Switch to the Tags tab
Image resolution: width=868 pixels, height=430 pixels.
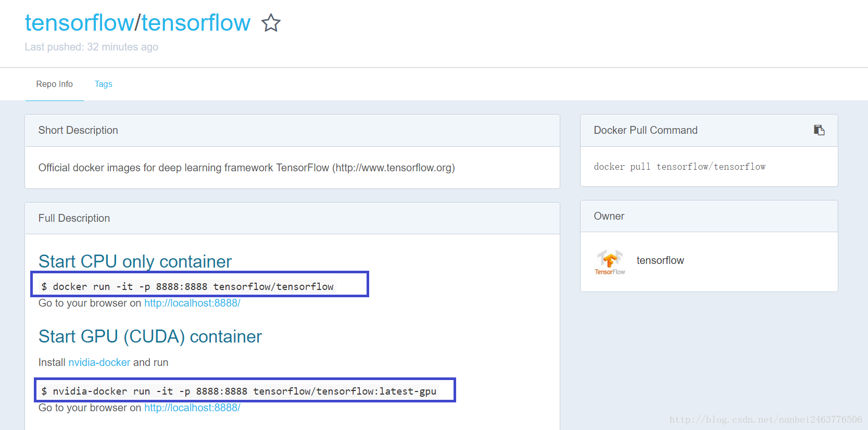point(103,84)
